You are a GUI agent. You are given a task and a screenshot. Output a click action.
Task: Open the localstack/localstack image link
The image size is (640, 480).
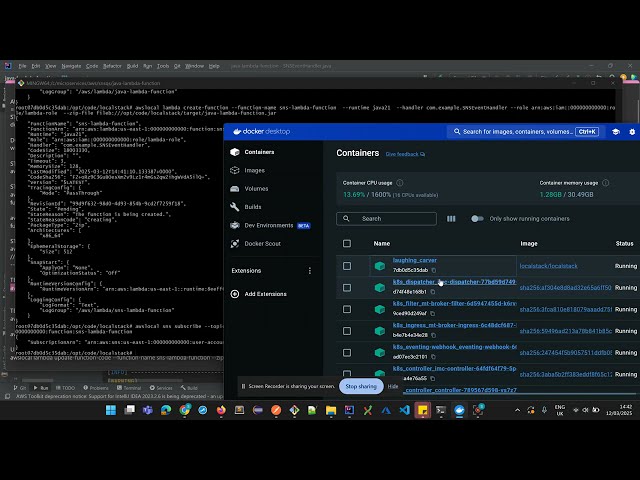coord(549,266)
